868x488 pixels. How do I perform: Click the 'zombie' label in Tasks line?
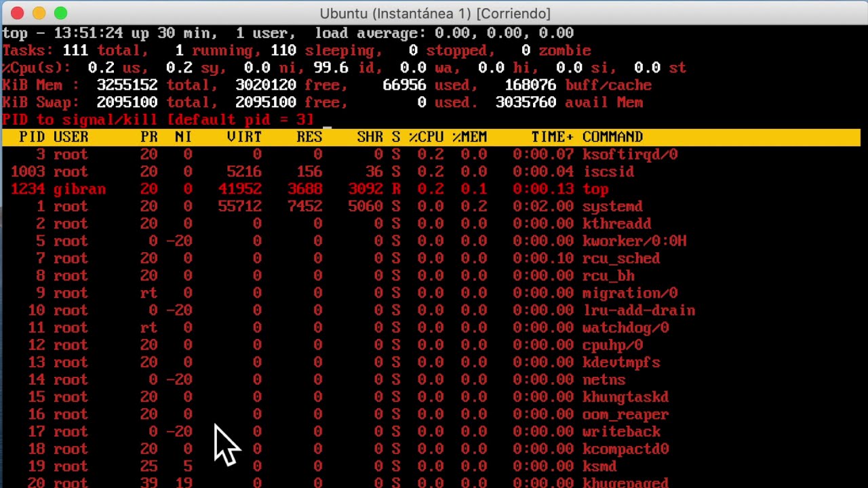[565, 51]
